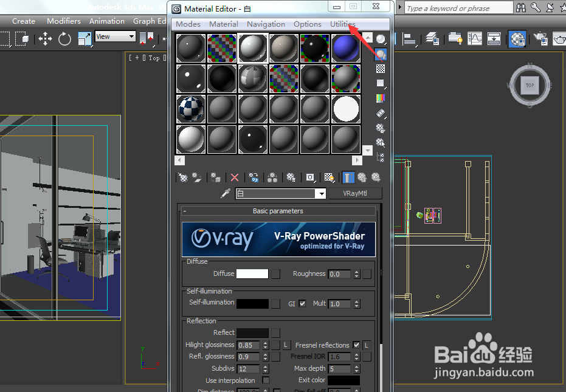Click Show Shaded Material in Viewport icon
Screen dimensions: 566x392
coord(330,177)
